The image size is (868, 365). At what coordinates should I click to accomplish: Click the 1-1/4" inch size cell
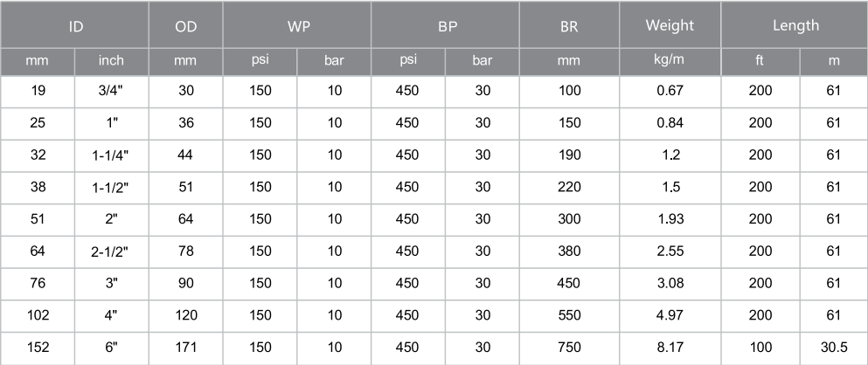point(112,155)
